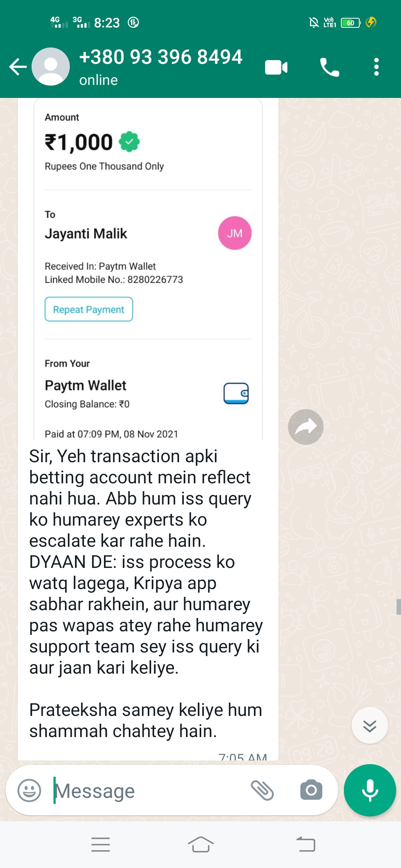The height and width of the screenshot is (868, 401).
Task: Focus the Message text input field
Action: (x=149, y=790)
